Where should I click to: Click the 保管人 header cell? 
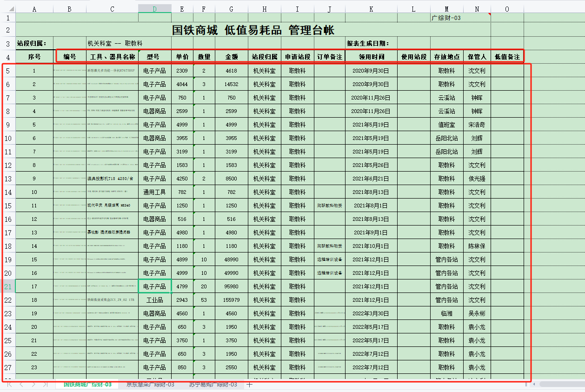(477, 57)
